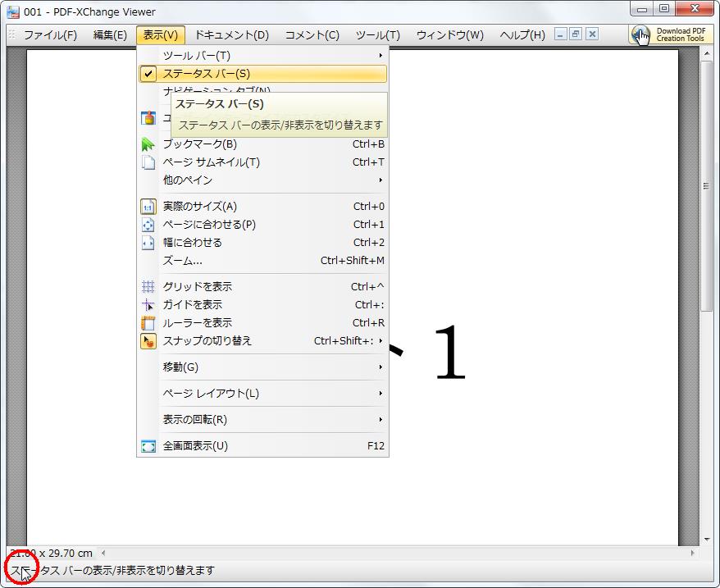Click the grid icon beside グリッドを表示
Image resolution: width=720 pixels, height=588 pixels.
148,287
